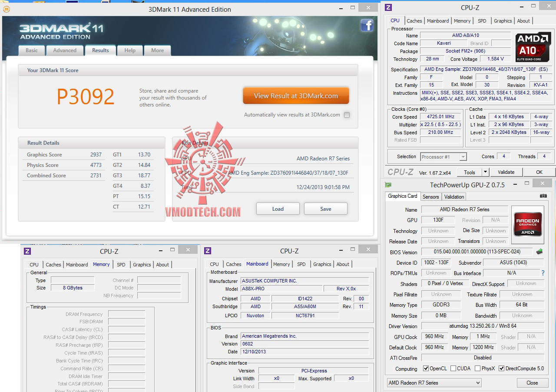Click the GT1 value 13.70
The width and height of the screenshot is (556, 392).
click(x=144, y=155)
